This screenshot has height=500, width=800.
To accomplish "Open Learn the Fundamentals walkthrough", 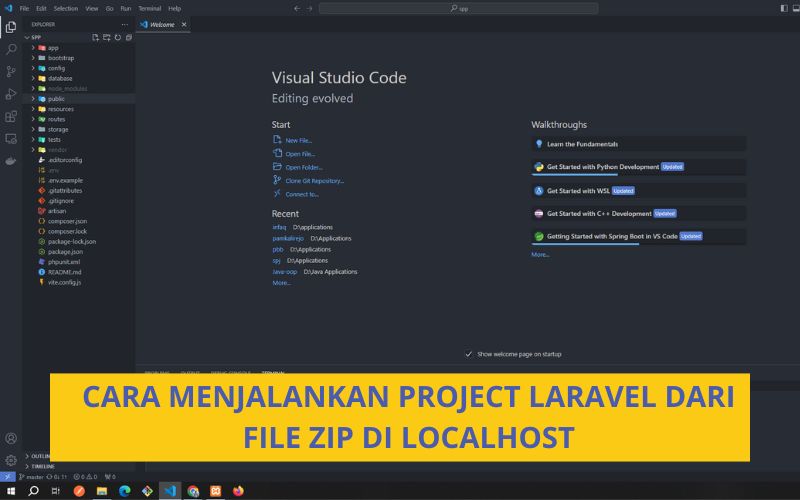I will (638, 144).
